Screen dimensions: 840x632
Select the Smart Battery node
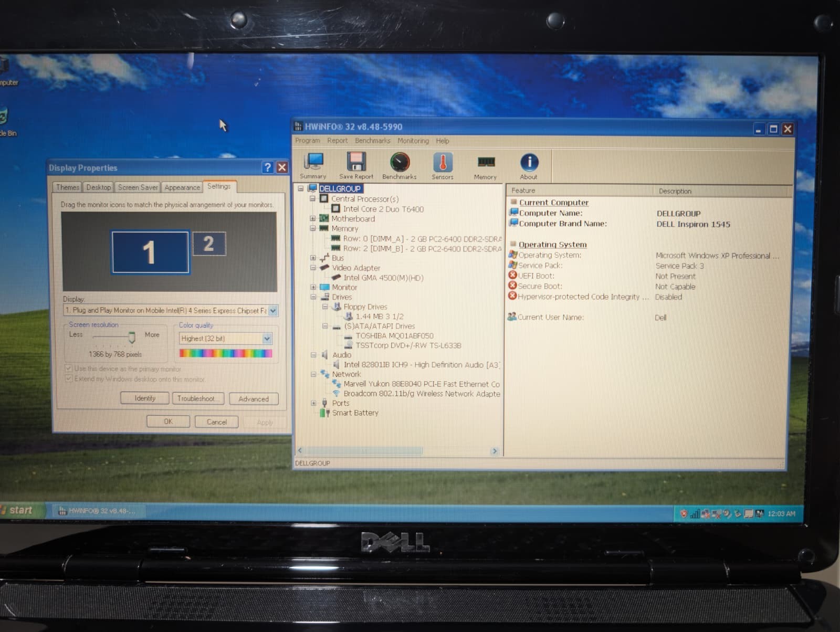pos(355,413)
